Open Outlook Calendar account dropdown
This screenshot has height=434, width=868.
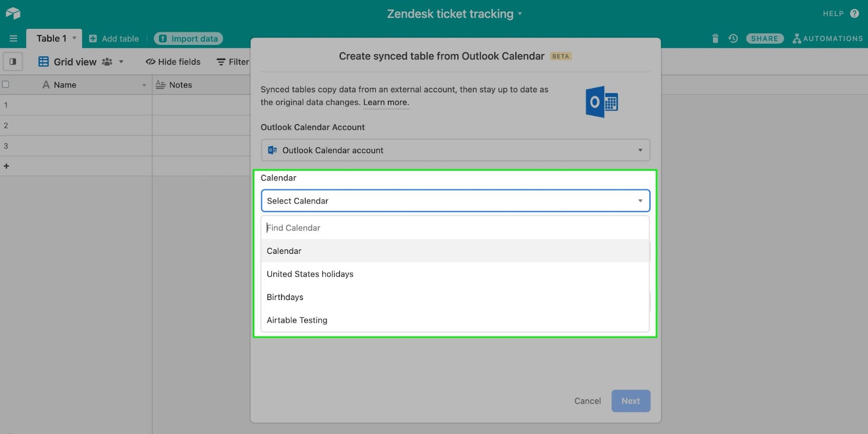455,150
